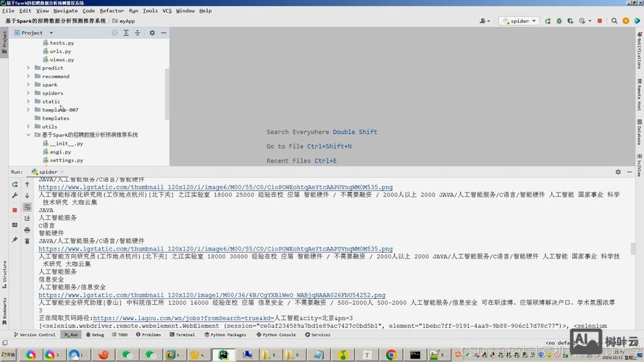This screenshot has width=644, height=362.
Task: Restore layout icon in Run panel
Action: click(14, 225)
